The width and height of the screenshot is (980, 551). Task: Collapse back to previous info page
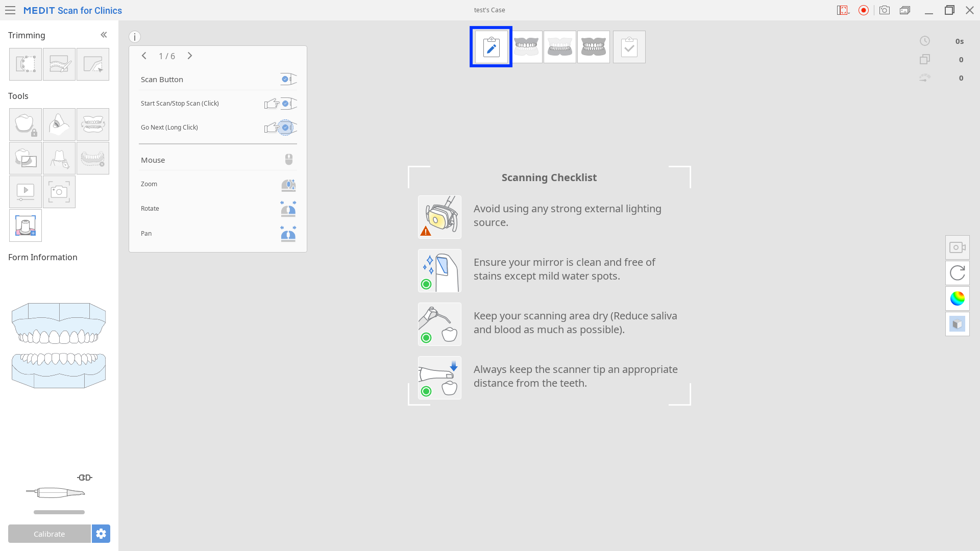[x=144, y=56]
